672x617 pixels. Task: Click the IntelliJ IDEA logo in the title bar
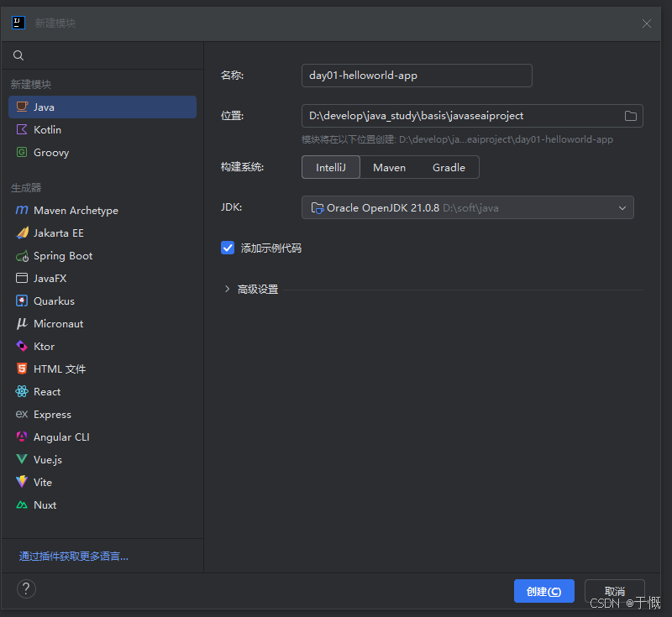coord(18,23)
